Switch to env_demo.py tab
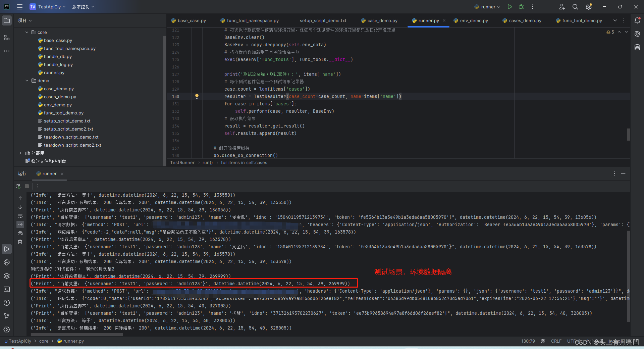644x349 pixels. click(x=471, y=20)
